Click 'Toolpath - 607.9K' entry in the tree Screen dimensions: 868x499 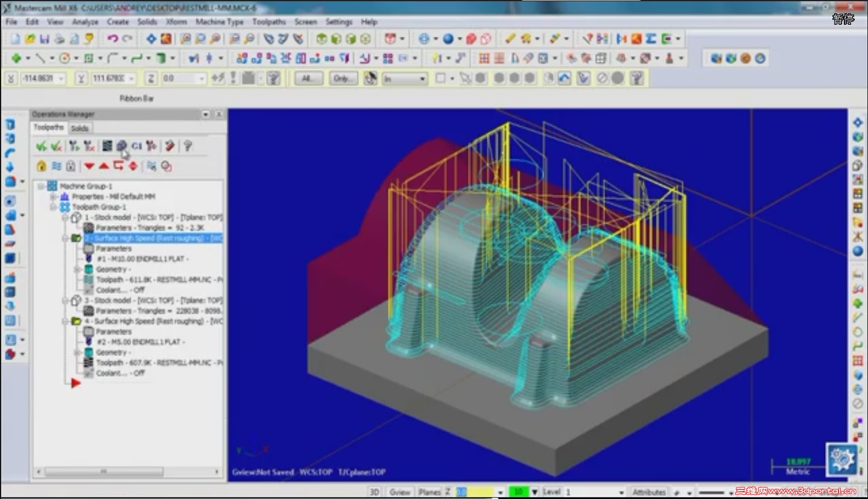coord(160,363)
